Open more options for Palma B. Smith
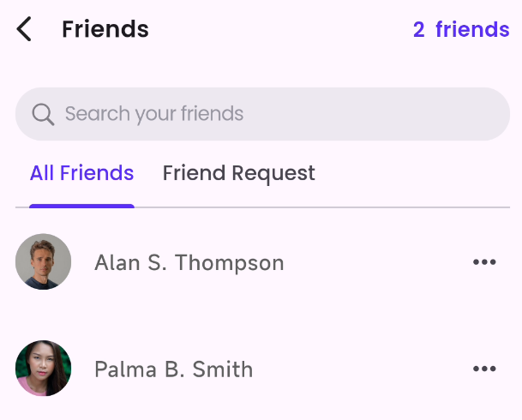The height and width of the screenshot is (420, 522). coord(484,369)
